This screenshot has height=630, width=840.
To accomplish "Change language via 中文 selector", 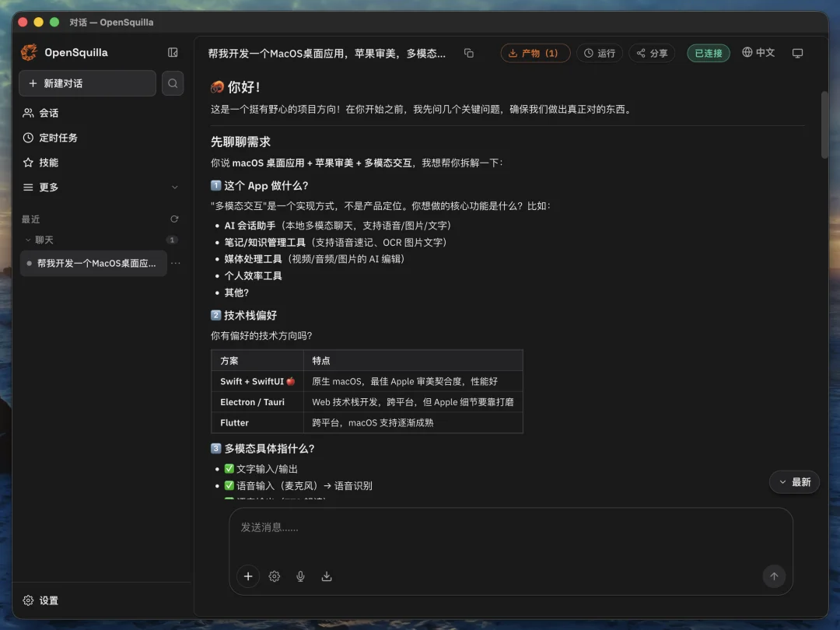I will click(x=758, y=53).
